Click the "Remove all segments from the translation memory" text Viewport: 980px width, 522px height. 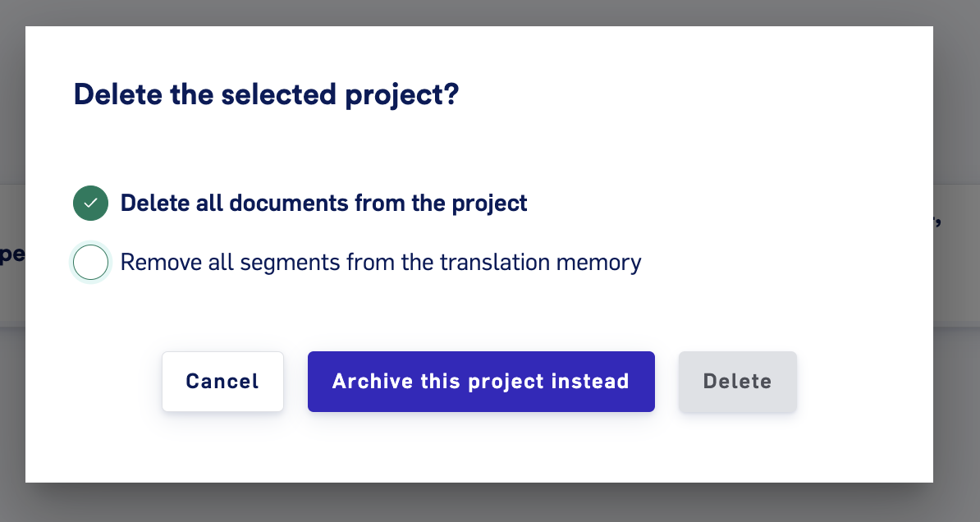[x=381, y=263]
